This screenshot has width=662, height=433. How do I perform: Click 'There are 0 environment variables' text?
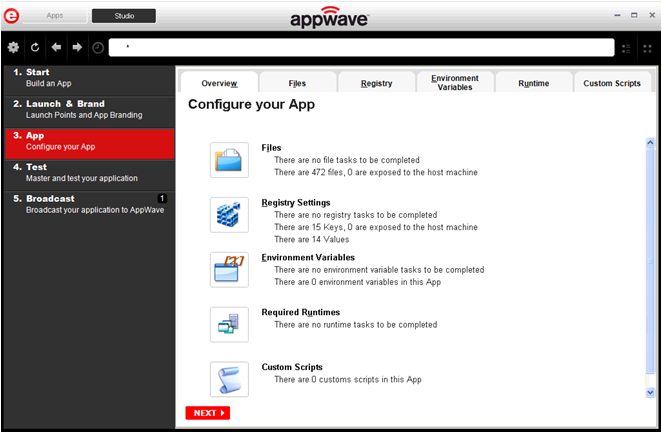tap(358, 282)
